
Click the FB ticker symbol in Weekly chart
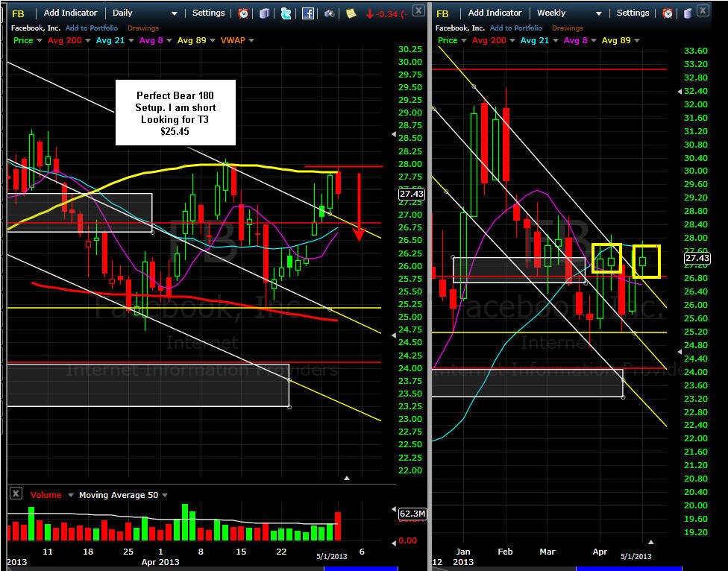442,14
